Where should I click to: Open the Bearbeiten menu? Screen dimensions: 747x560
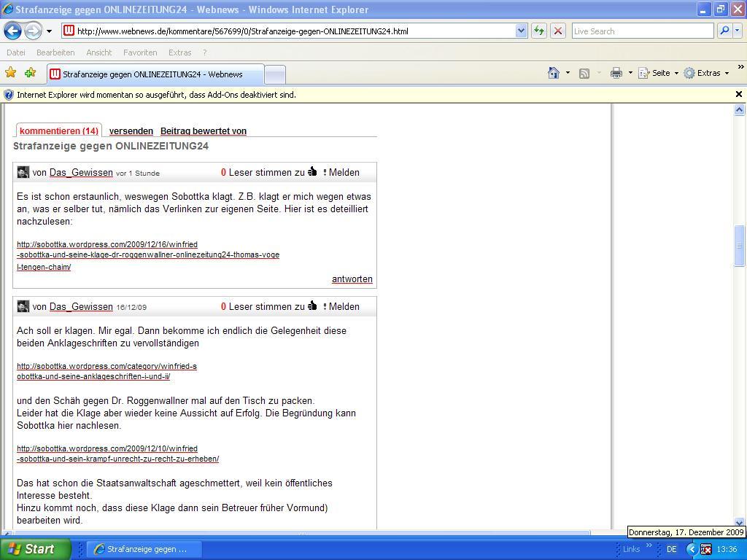pos(55,52)
